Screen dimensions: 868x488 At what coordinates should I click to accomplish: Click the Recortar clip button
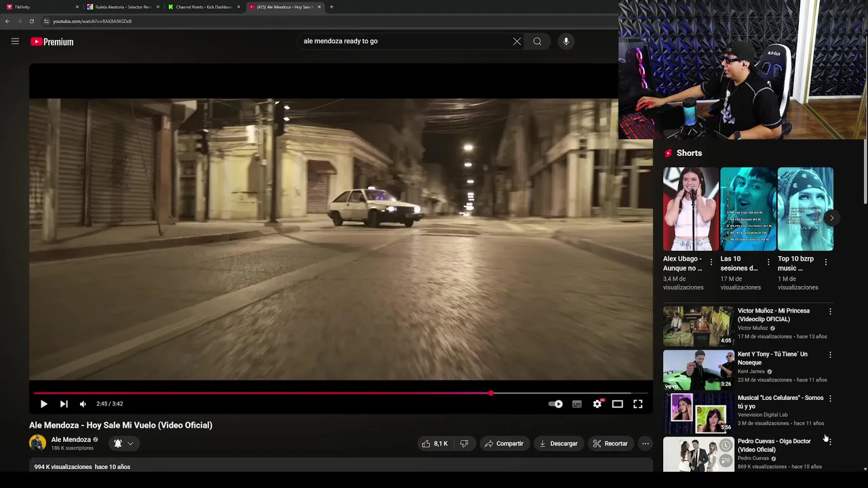coord(610,443)
